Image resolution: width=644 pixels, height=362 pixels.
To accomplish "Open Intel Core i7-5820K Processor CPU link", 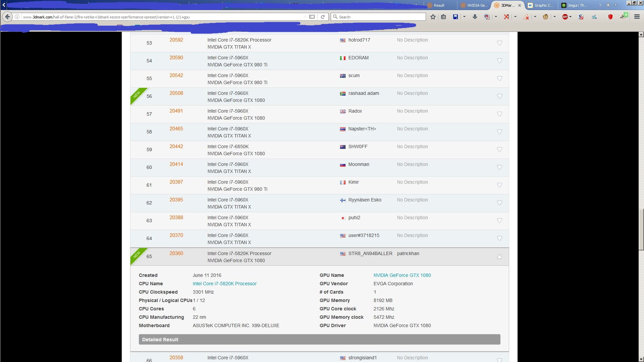I will (x=224, y=284).
